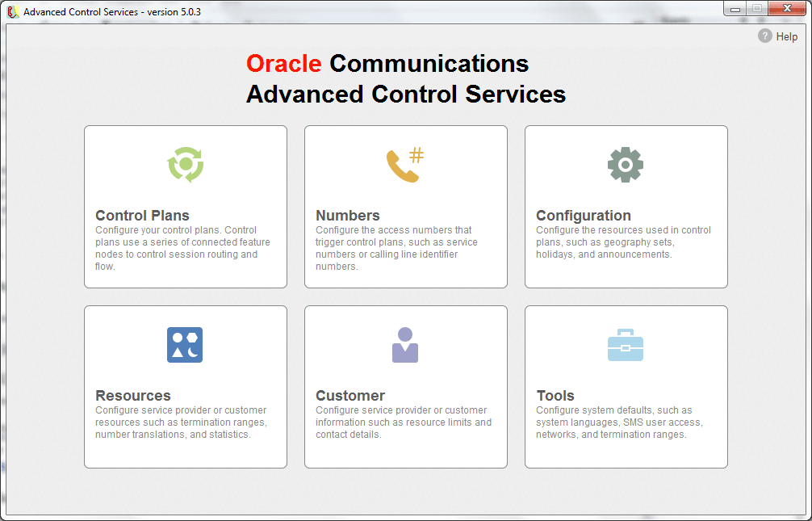
Task: Open the Customer heading
Action: (x=350, y=396)
